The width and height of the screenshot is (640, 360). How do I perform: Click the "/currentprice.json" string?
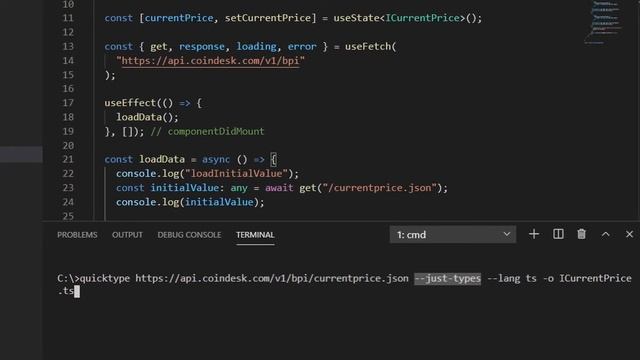[x=380, y=188]
